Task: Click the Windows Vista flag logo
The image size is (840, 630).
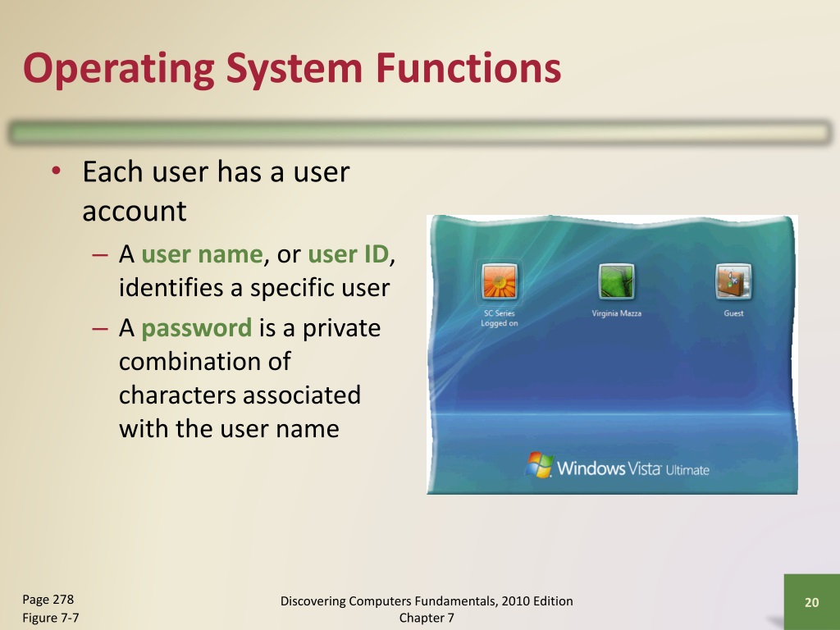Action: click(539, 465)
